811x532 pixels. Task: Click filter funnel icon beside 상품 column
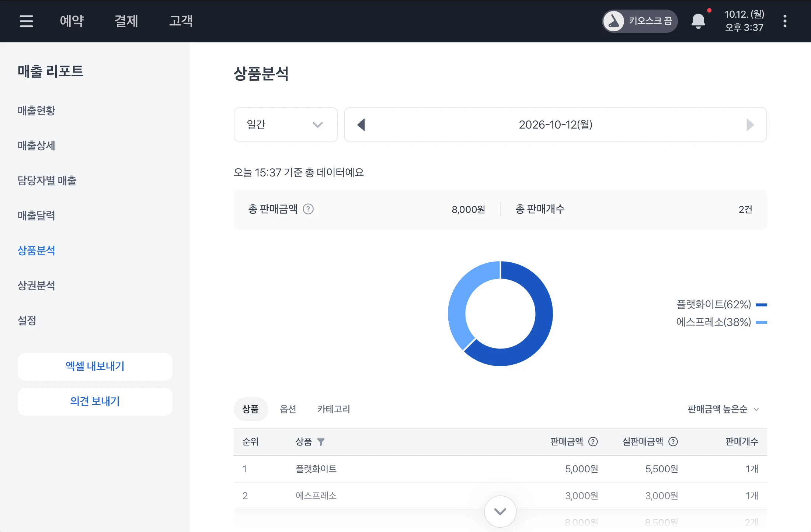[x=321, y=442]
